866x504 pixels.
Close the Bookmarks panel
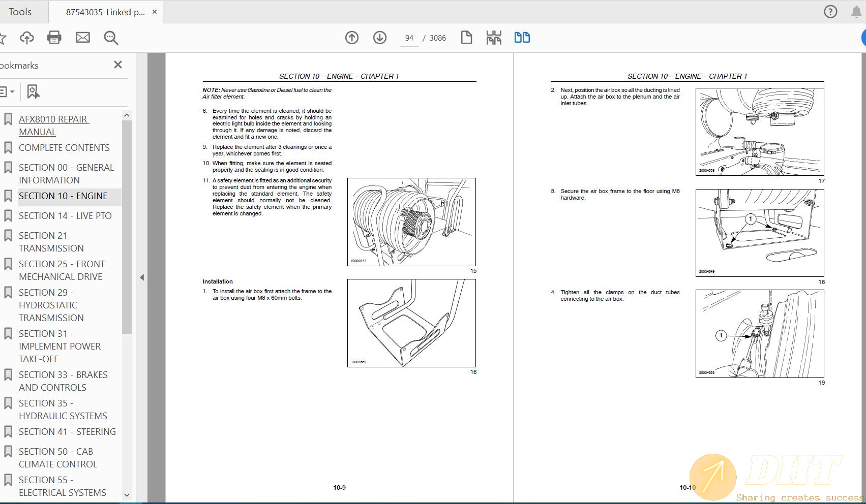coord(118,65)
